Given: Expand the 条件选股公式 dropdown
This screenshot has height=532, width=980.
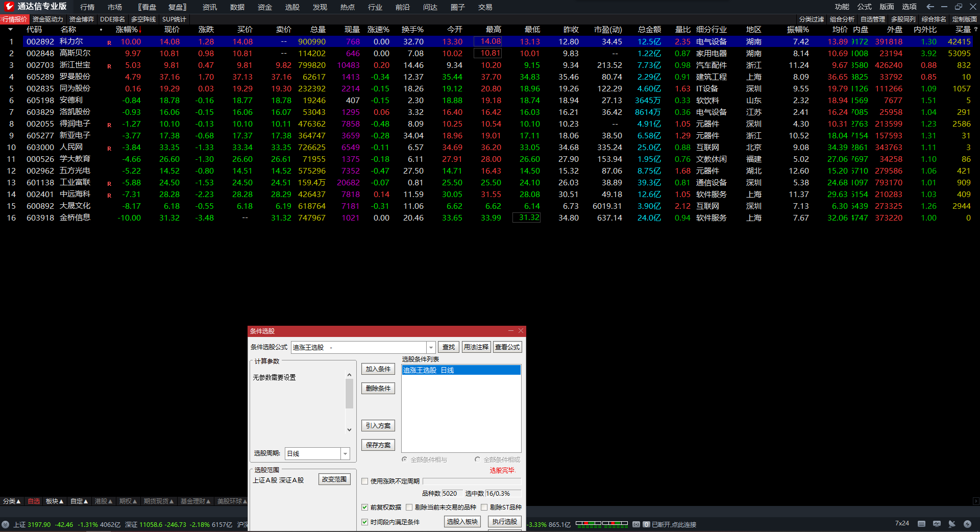Looking at the screenshot, I should click(431, 347).
